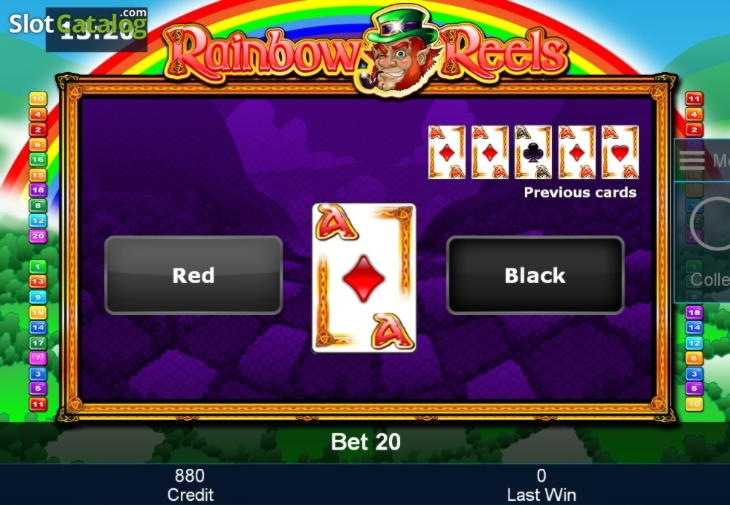Choose the Black gamble button
The image size is (730, 505).
(x=535, y=275)
